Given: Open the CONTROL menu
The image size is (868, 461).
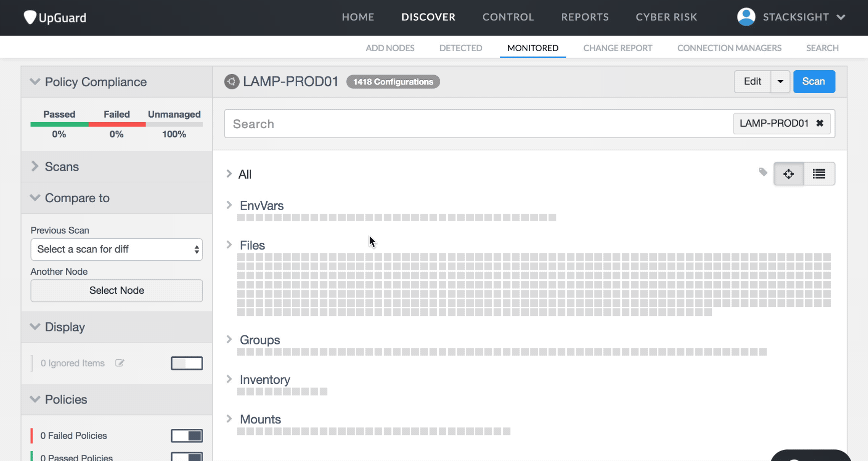Looking at the screenshot, I should [508, 17].
